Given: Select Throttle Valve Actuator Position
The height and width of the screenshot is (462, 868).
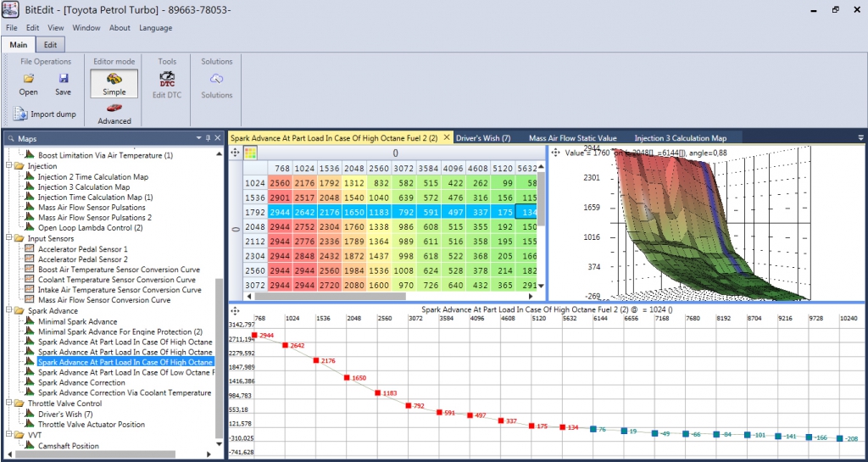Looking at the screenshot, I should (x=92, y=425).
